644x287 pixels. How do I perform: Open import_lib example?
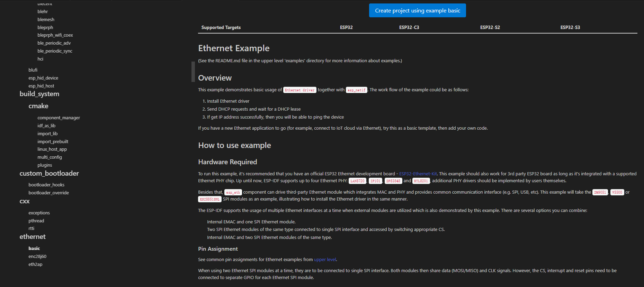pyautogui.click(x=47, y=134)
